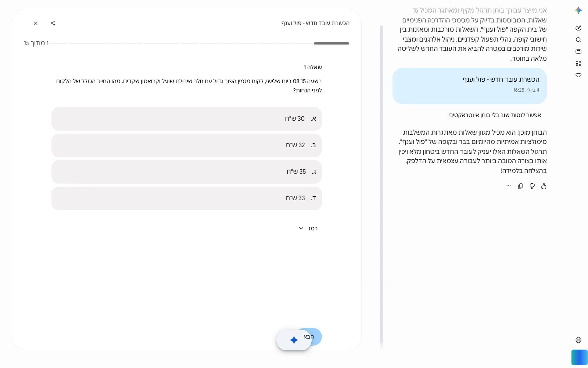
Task: Select answer א 30 ש"ח
Action: tap(187, 119)
